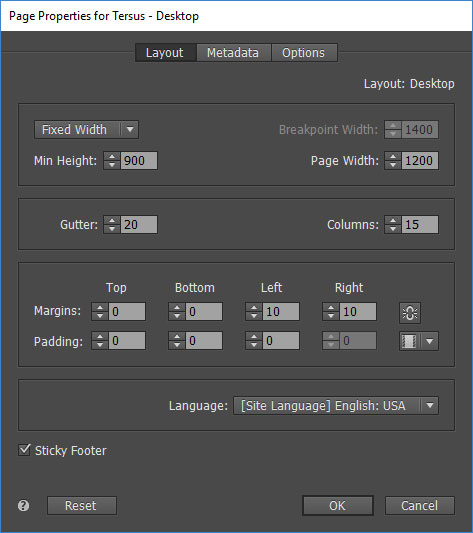This screenshot has height=533, width=473.
Task: Click the Page Width stepper arrows
Action: (x=393, y=160)
